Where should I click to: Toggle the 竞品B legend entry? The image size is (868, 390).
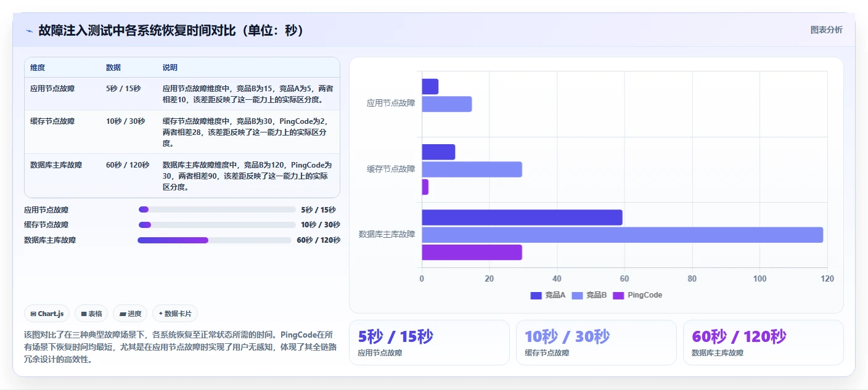point(589,295)
